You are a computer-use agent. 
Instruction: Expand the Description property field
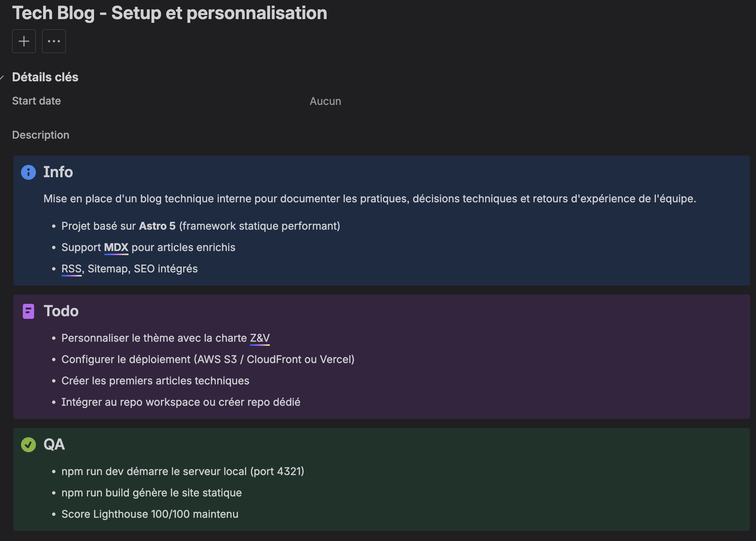[40, 135]
